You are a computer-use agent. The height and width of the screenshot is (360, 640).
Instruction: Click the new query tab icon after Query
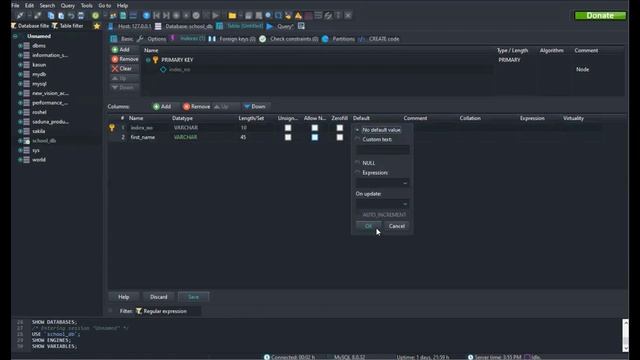[x=301, y=26]
